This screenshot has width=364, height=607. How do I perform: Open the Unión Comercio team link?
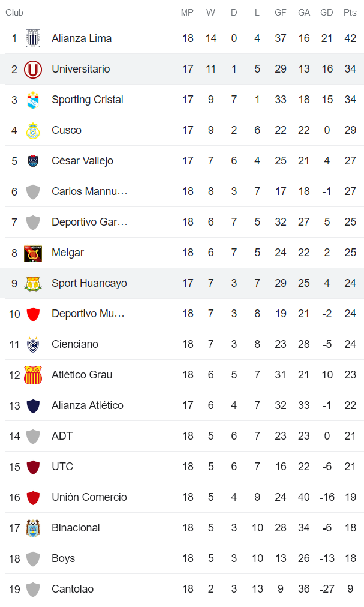(x=89, y=497)
